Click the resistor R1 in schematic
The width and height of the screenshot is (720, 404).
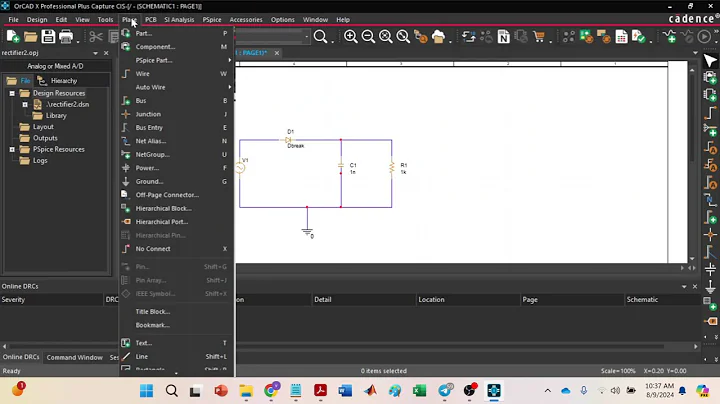pyautogui.click(x=392, y=168)
